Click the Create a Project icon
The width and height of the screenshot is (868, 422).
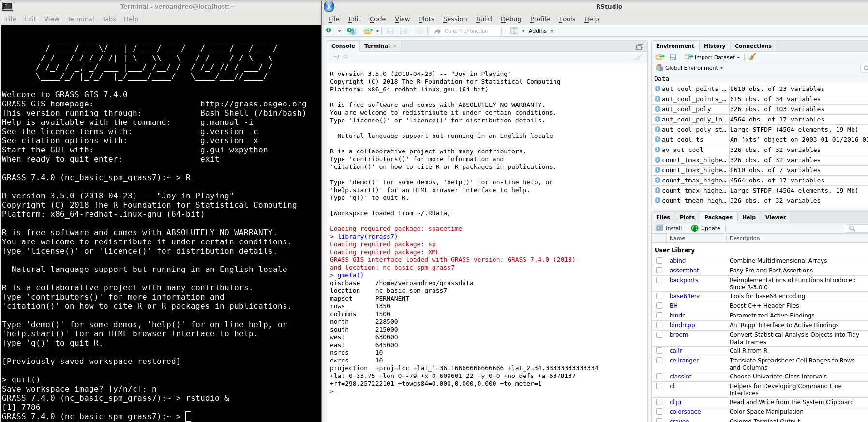pos(351,31)
